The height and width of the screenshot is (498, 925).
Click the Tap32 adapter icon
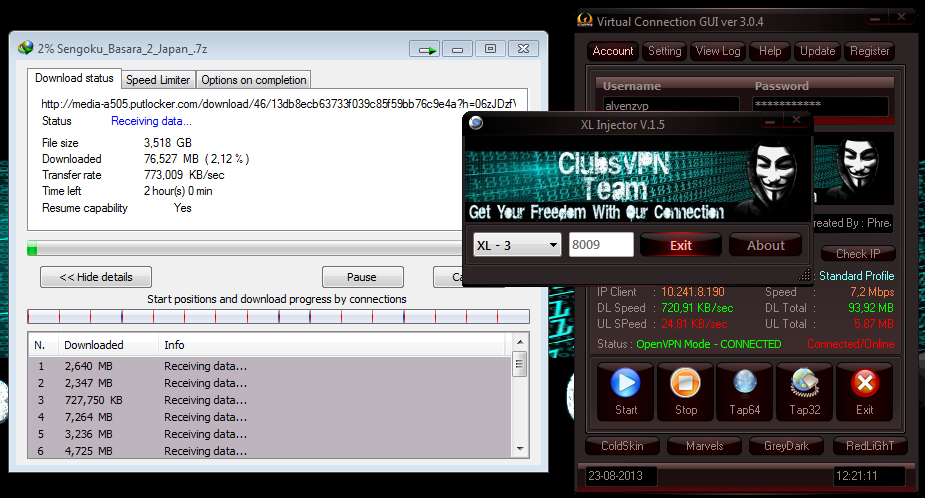[x=805, y=391]
